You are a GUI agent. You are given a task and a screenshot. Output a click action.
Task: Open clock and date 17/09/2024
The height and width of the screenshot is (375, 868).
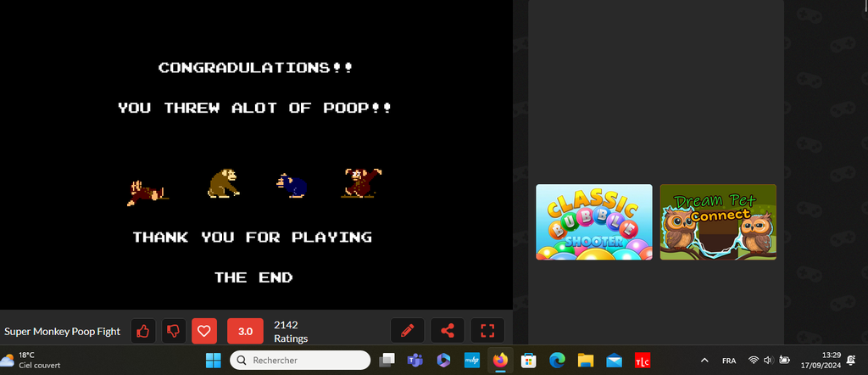(821, 360)
